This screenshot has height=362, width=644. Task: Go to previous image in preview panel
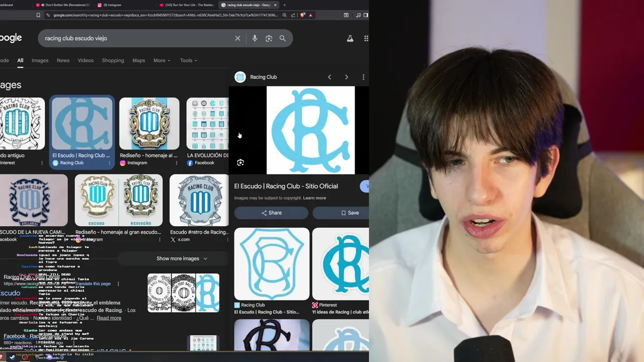pos(330,77)
